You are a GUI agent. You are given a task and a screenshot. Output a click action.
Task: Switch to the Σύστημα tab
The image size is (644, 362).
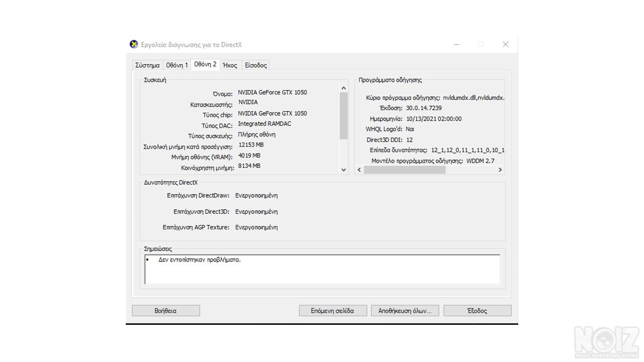click(x=147, y=65)
